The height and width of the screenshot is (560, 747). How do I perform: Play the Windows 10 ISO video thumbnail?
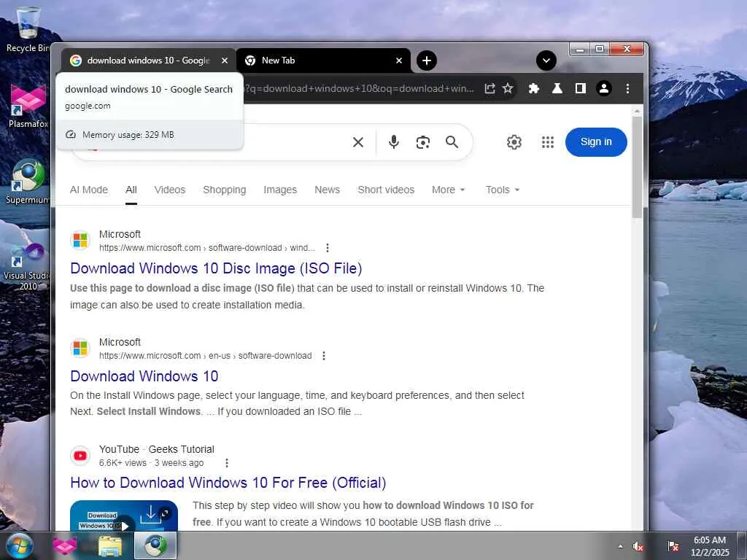pyautogui.click(x=124, y=516)
